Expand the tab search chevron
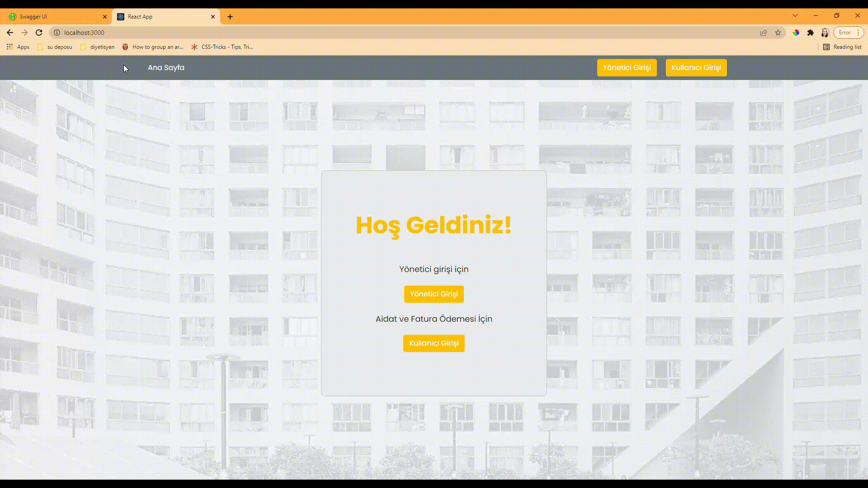The height and width of the screenshot is (488, 868). point(795,16)
